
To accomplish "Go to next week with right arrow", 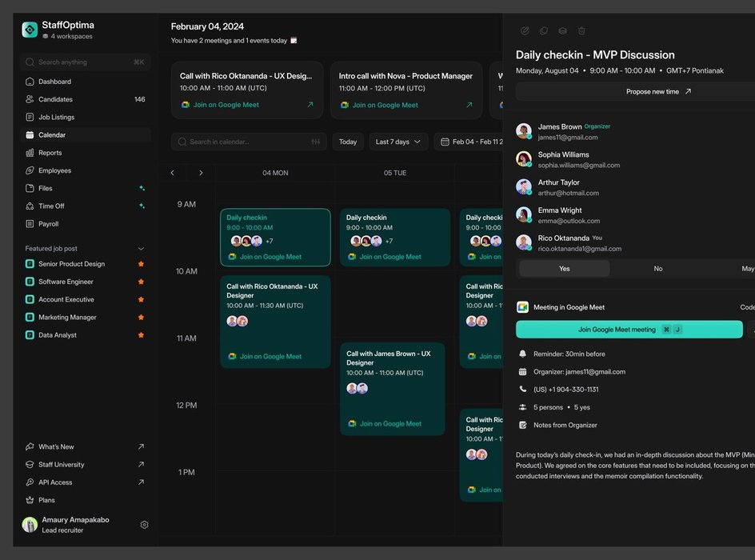I will [x=201, y=173].
